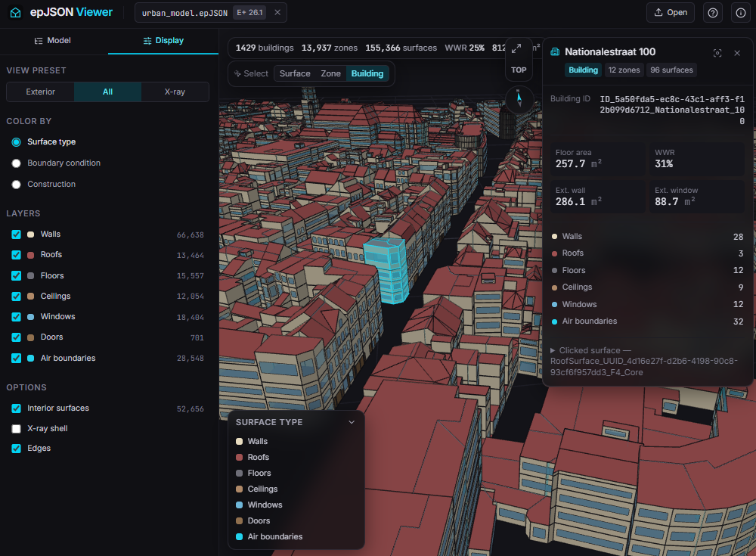Click the Walls 28 row in details
756x556 pixels.
pyautogui.click(x=648, y=237)
